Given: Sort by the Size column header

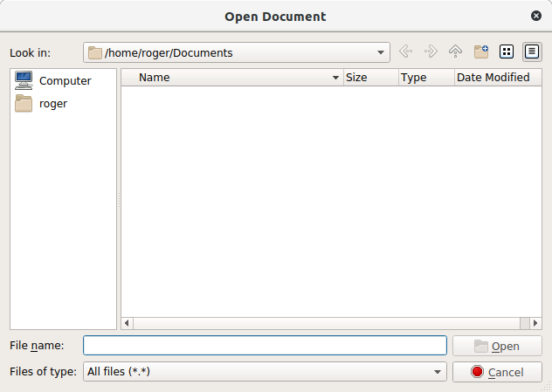Looking at the screenshot, I should 369,78.
